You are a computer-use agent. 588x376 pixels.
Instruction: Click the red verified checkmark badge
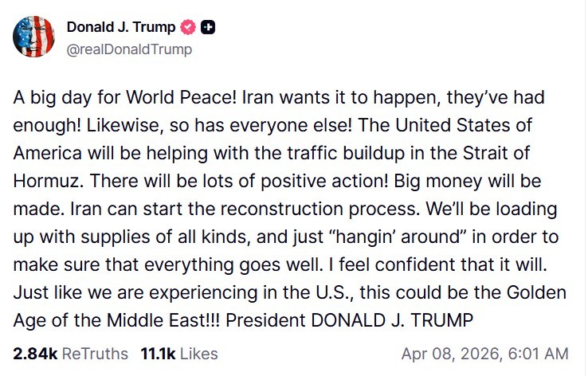(x=189, y=27)
